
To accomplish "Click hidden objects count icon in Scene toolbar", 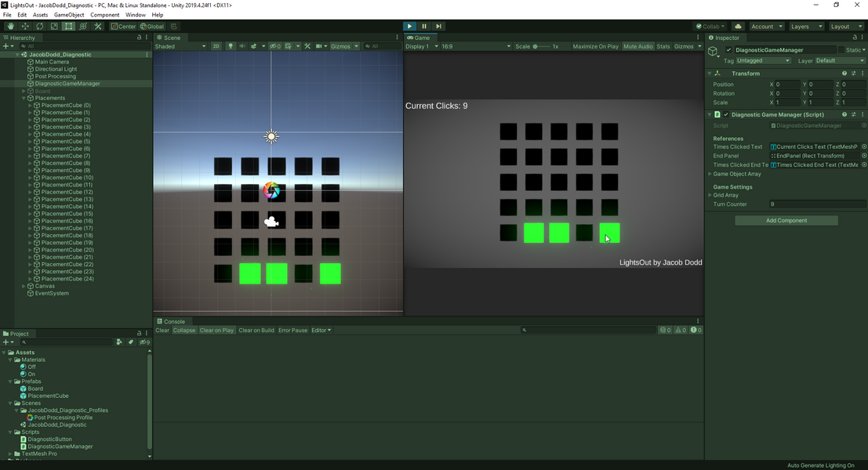I will [x=275, y=46].
